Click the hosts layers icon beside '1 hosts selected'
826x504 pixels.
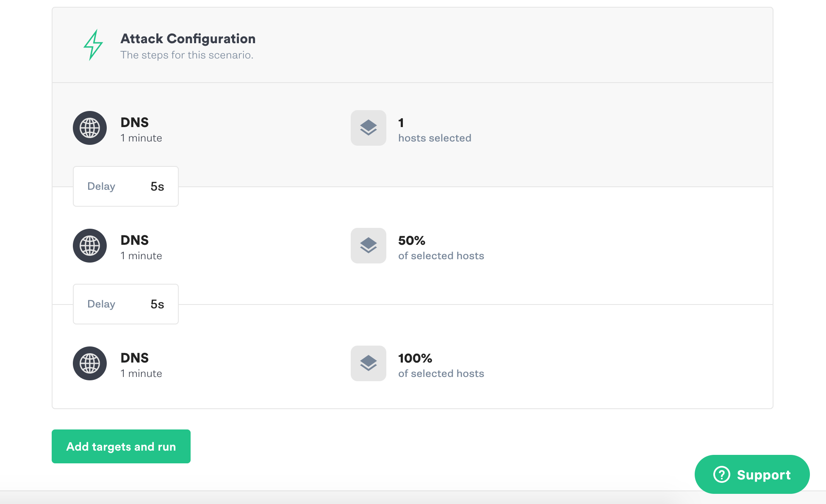pyautogui.click(x=368, y=128)
